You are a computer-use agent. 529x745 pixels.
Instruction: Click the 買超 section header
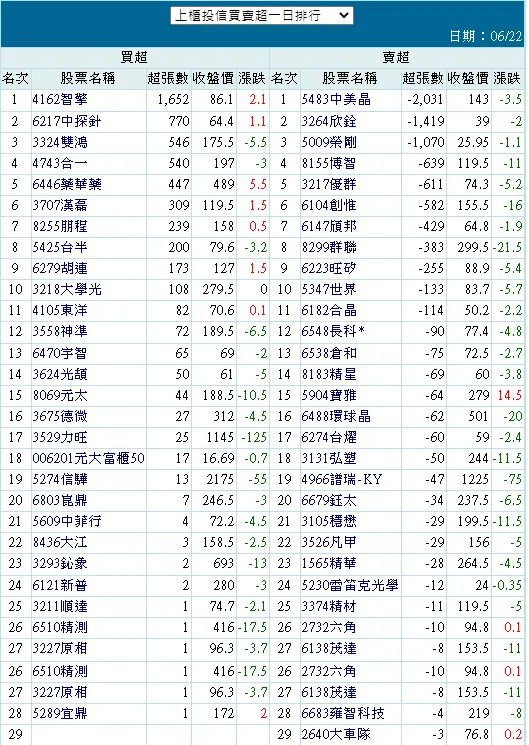pyautogui.click(x=135, y=57)
